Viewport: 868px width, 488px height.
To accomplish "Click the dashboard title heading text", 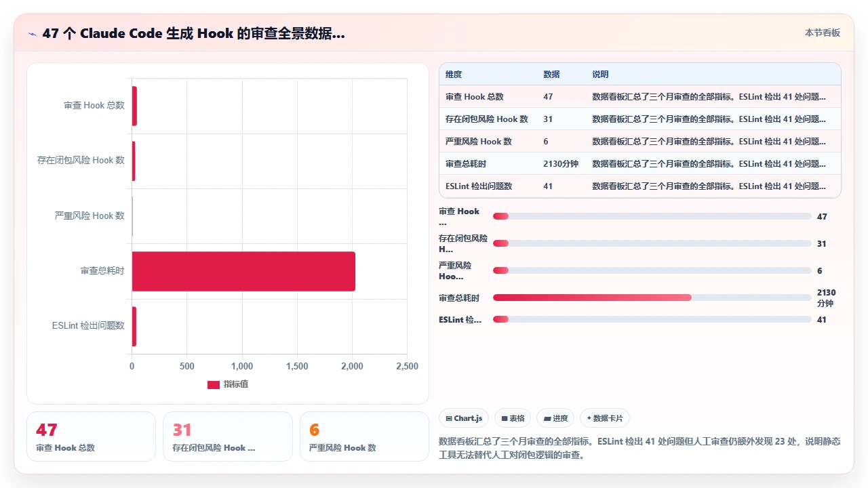I will tap(193, 33).
